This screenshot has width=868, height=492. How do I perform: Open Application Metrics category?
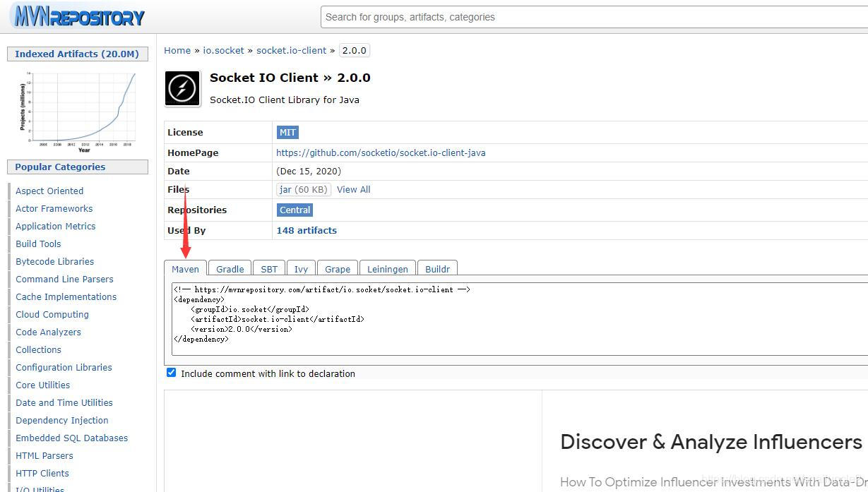[56, 226]
